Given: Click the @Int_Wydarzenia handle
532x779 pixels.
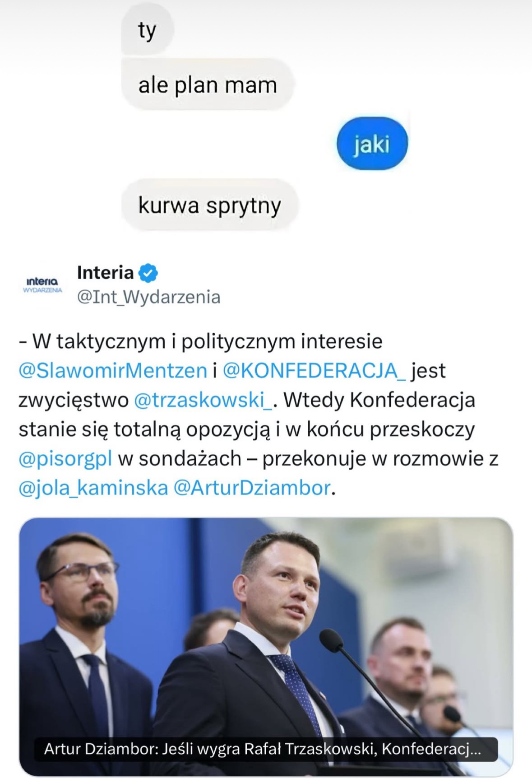Looking at the screenshot, I should click(x=148, y=297).
